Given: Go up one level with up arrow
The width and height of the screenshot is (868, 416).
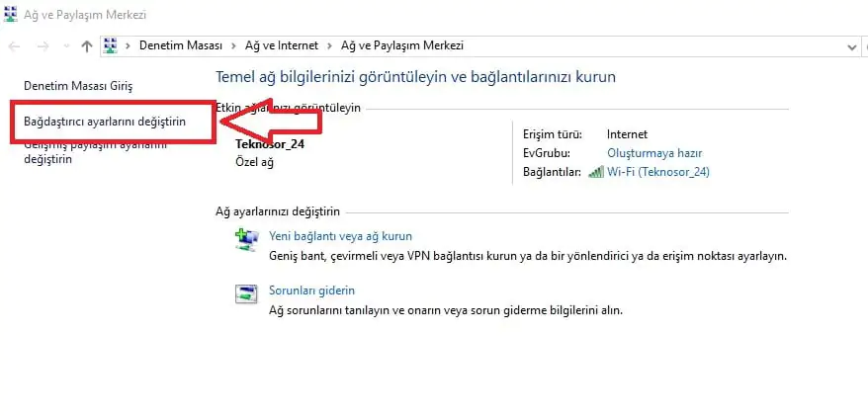Looking at the screenshot, I should coord(86,46).
